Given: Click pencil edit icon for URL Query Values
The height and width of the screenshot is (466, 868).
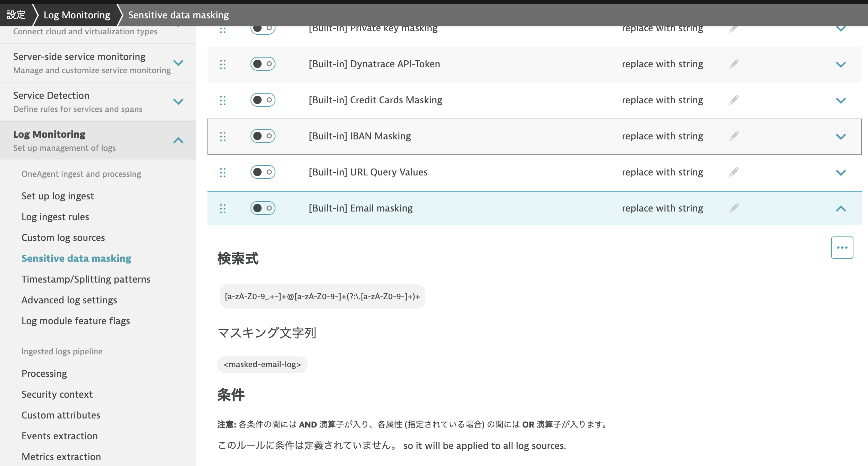Looking at the screenshot, I should tap(734, 172).
